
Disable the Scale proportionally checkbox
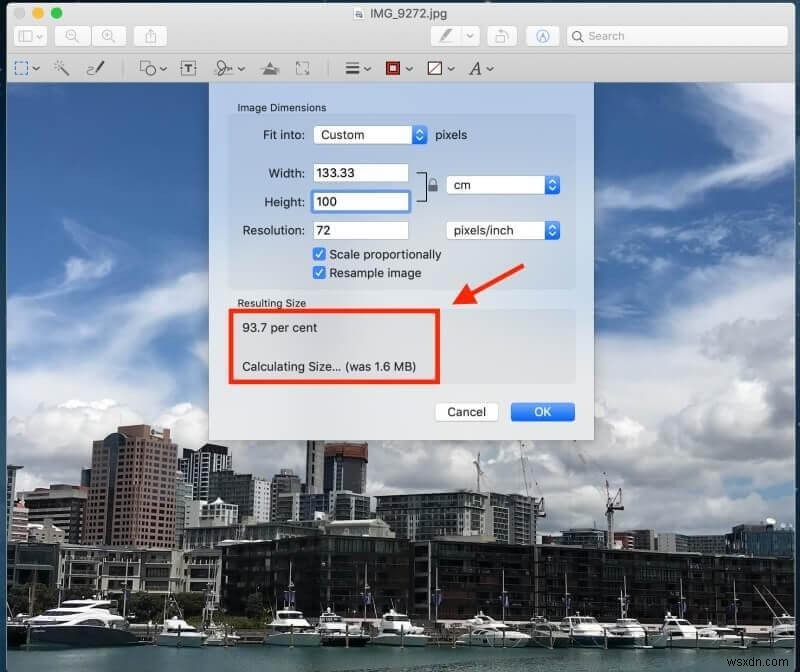click(320, 254)
